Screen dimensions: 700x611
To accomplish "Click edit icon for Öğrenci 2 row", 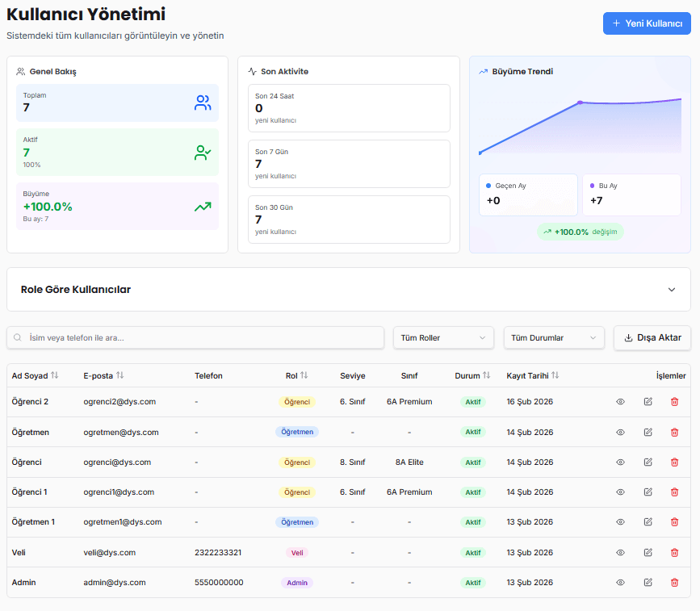I will [x=648, y=402].
